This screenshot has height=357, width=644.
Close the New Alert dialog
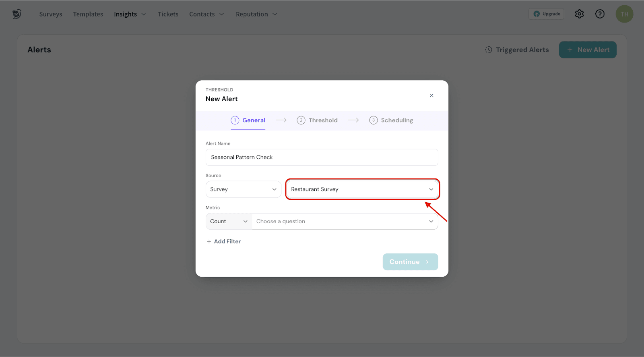[x=431, y=95]
